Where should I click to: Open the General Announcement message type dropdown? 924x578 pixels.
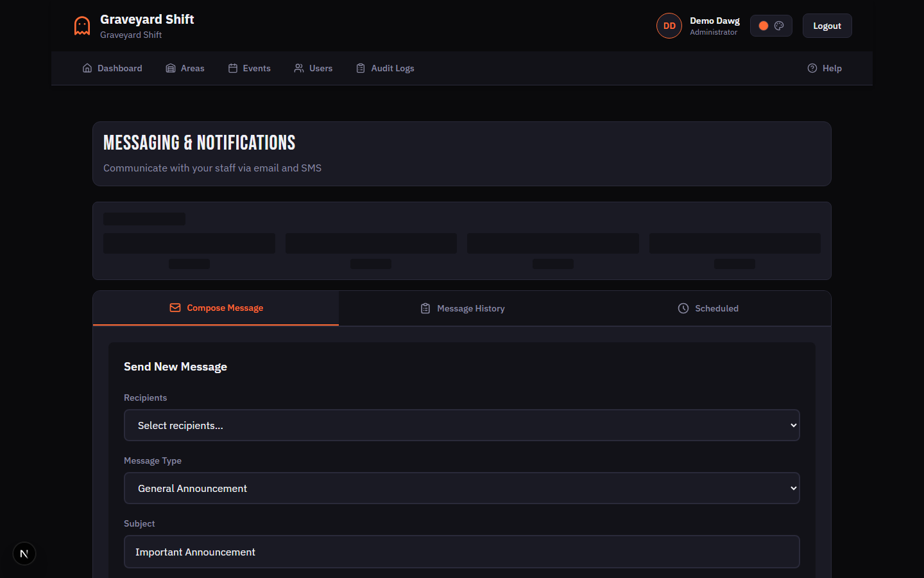pyautogui.click(x=461, y=488)
